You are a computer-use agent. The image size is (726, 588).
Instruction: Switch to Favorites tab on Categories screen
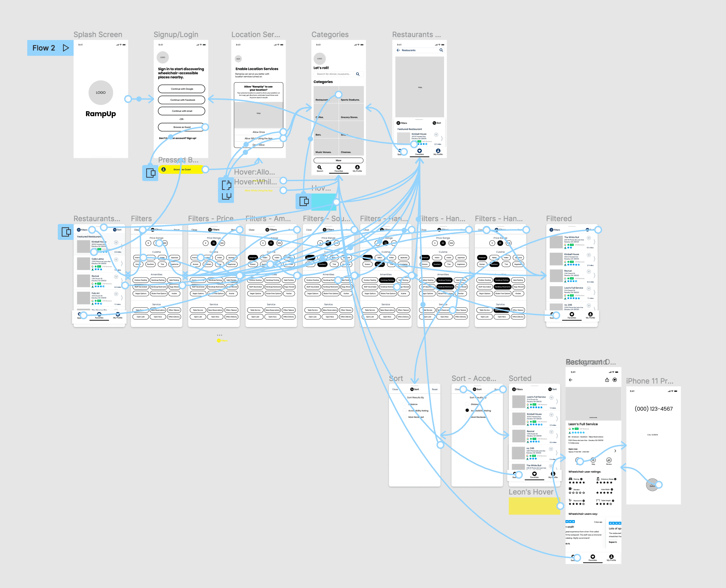tap(338, 168)
